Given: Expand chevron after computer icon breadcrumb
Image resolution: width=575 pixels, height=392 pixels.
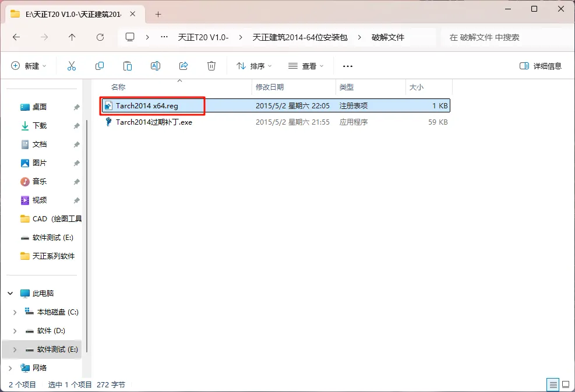Looking at the screenshot, I should pyautogui.click(x=147, y=37).
